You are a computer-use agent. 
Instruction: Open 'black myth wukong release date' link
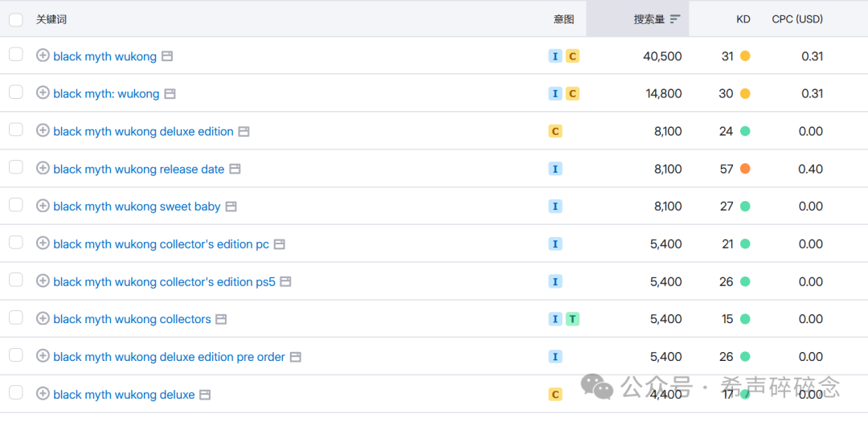tap(139, 170)
